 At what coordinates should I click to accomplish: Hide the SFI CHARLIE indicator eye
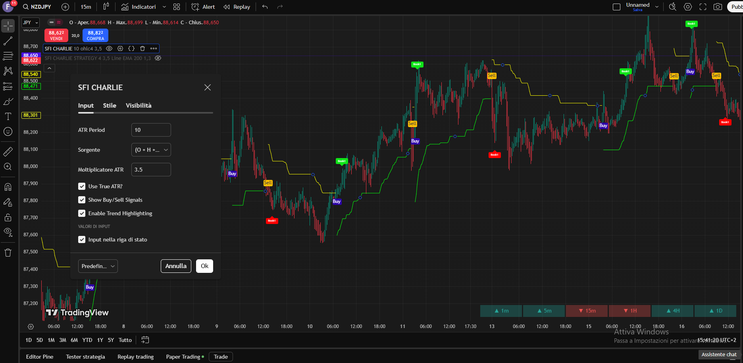pyautogui.click(x=109, y=48)
